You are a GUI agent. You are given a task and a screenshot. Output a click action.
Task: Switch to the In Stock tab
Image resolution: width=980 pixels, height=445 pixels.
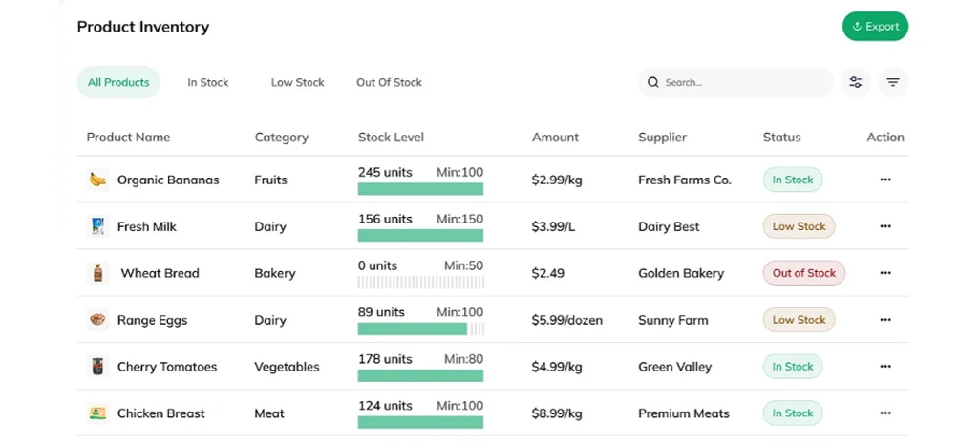tap(208, 82)
